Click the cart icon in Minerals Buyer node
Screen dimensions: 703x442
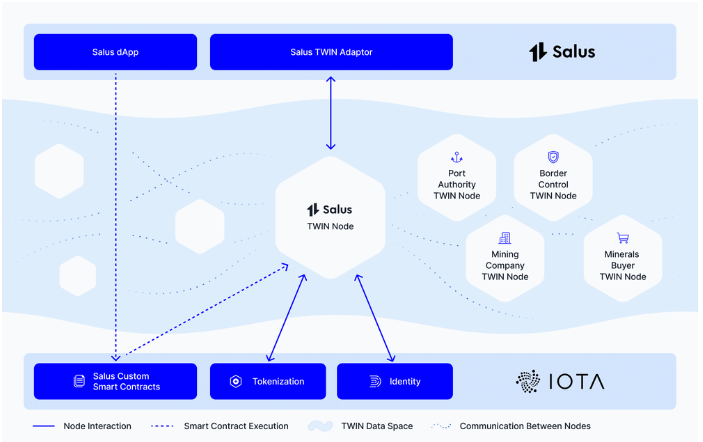click(622, 238)
